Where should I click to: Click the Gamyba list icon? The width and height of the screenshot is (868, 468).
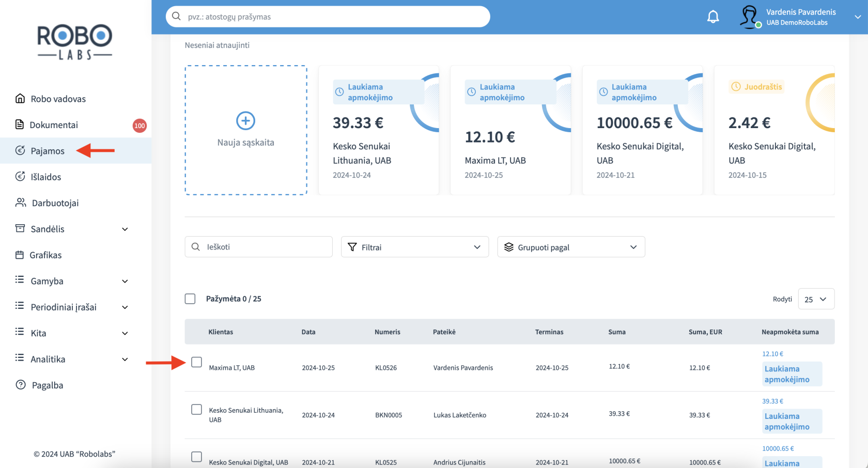[x=20, y=280]
